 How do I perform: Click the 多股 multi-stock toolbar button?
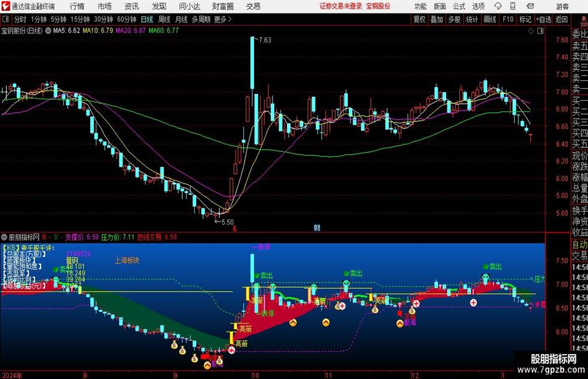(454, 19)
